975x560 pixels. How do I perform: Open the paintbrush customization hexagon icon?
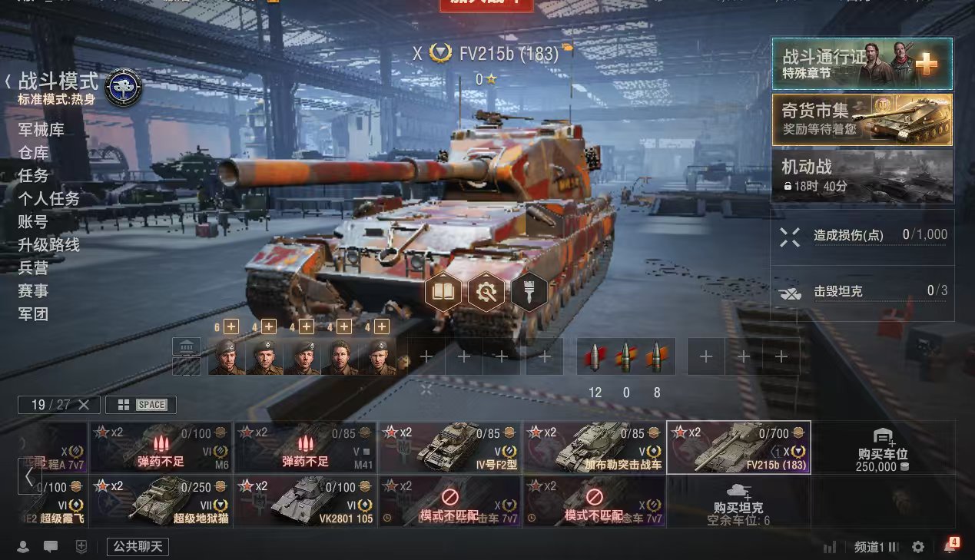coord(529,292)
